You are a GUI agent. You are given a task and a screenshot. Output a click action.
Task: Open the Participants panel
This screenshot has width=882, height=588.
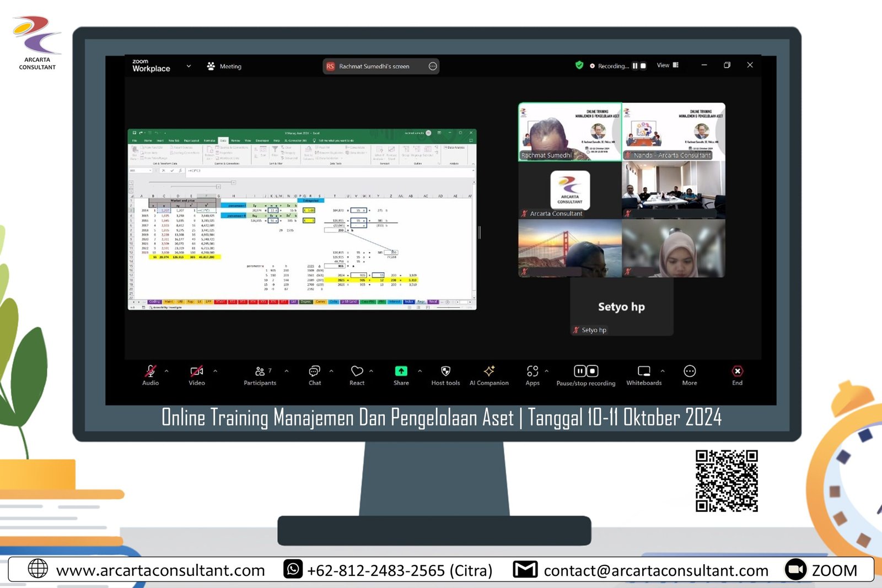click(260, 371)
